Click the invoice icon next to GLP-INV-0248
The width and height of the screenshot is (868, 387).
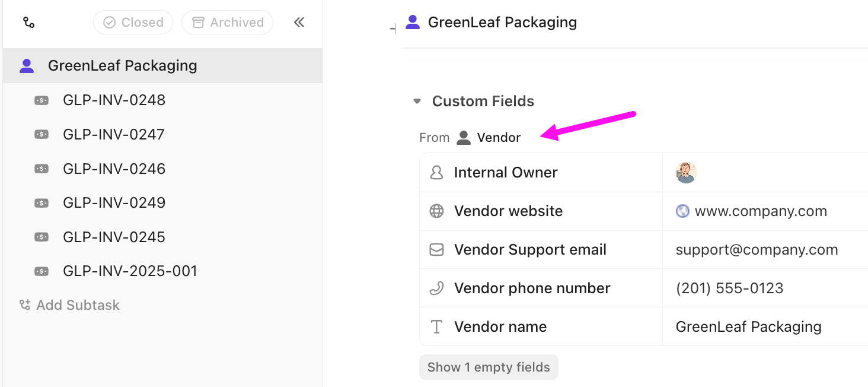point(42,100)
